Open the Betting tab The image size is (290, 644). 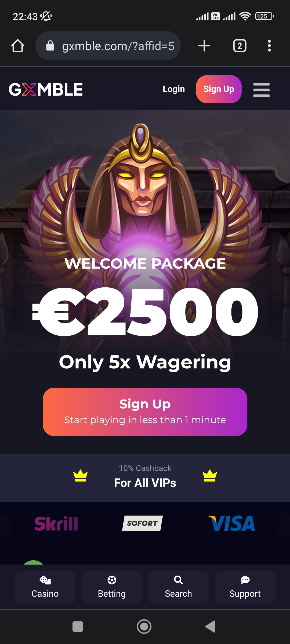112,587
